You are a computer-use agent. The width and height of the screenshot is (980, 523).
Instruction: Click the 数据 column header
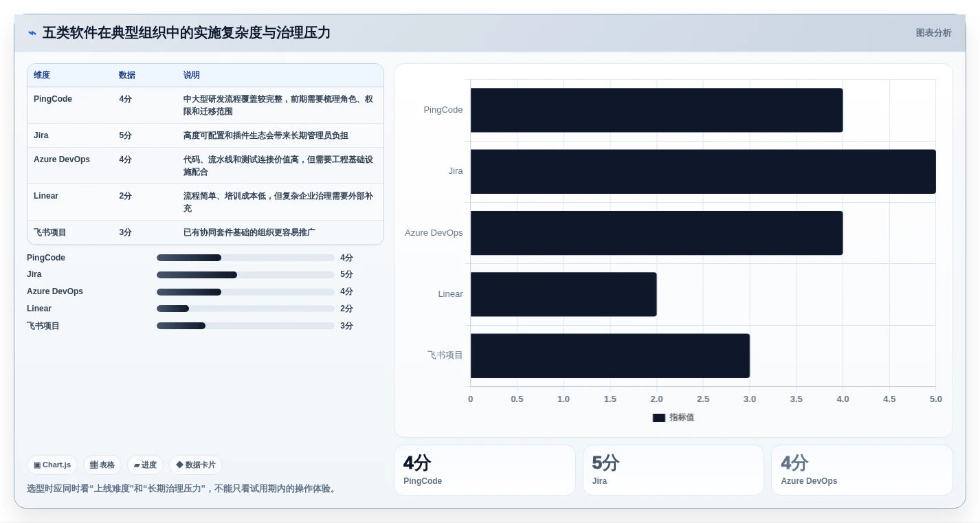click(127, 75)
